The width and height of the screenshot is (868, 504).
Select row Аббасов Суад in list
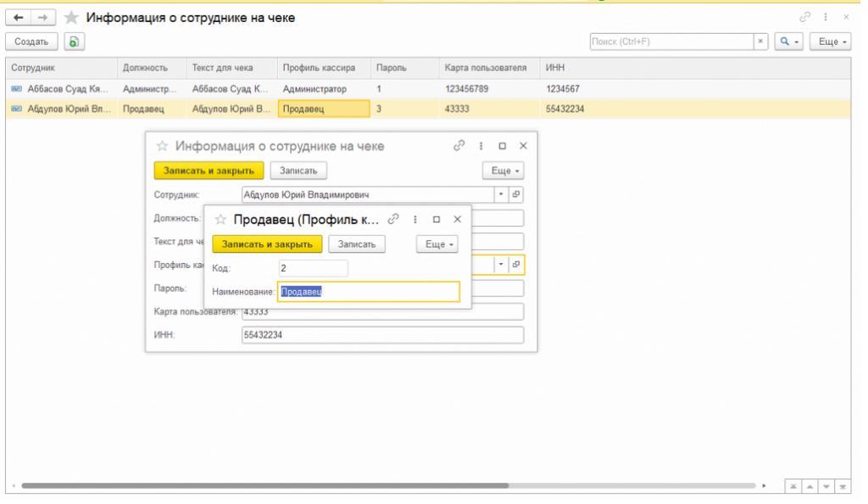click(x=428, y=89)
